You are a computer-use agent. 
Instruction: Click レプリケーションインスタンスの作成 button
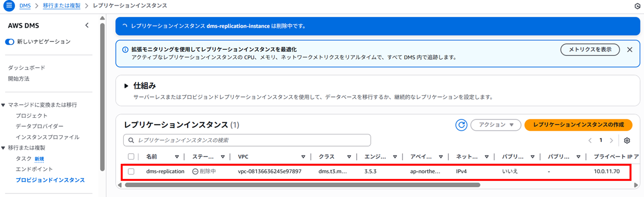578,125
